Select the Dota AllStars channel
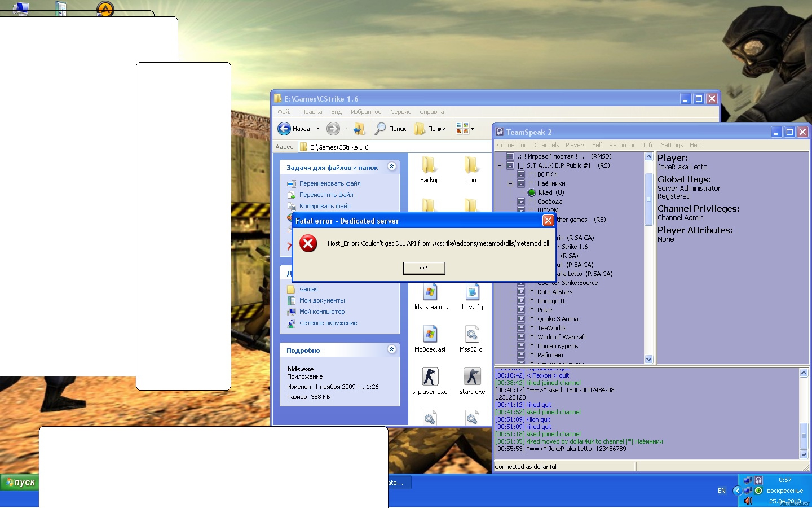The width and height of the screenshot is (812, 508). coord(550,292)
